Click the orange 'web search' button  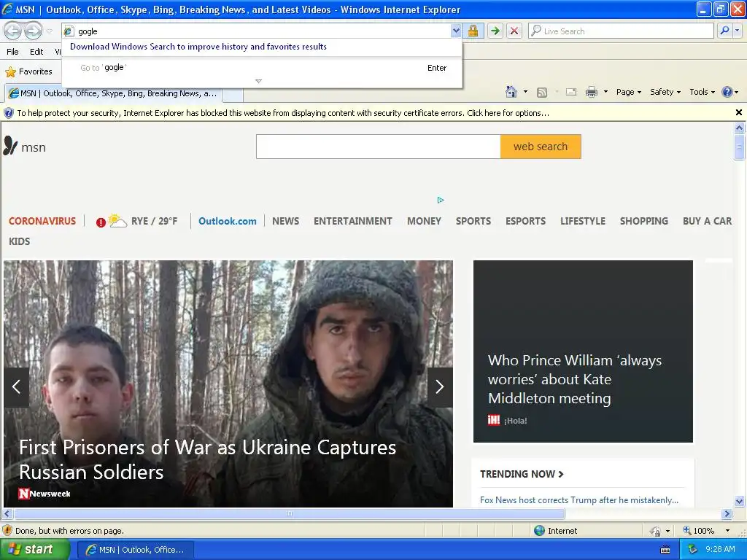[x=541, y=147]
